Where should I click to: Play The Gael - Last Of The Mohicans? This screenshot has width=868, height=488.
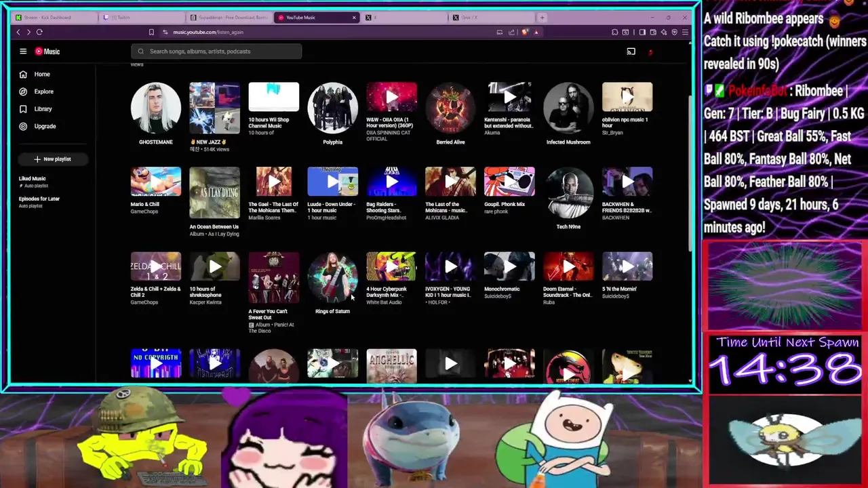tap(273, 182)
